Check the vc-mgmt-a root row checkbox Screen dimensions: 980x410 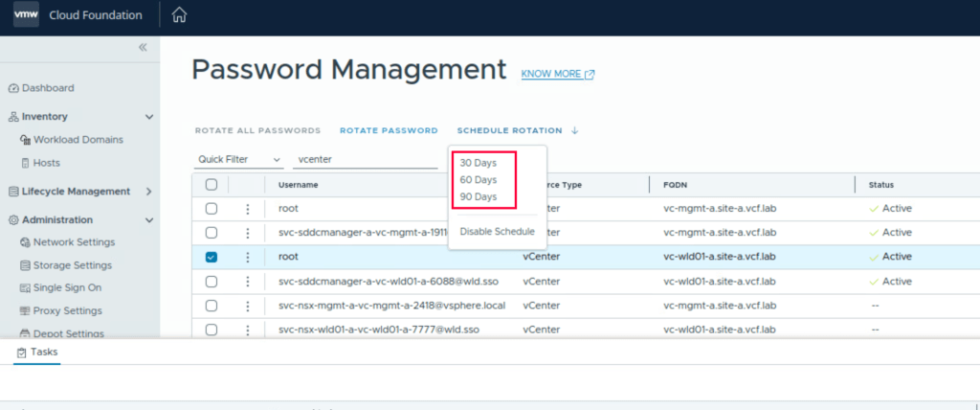pos(212,209)
